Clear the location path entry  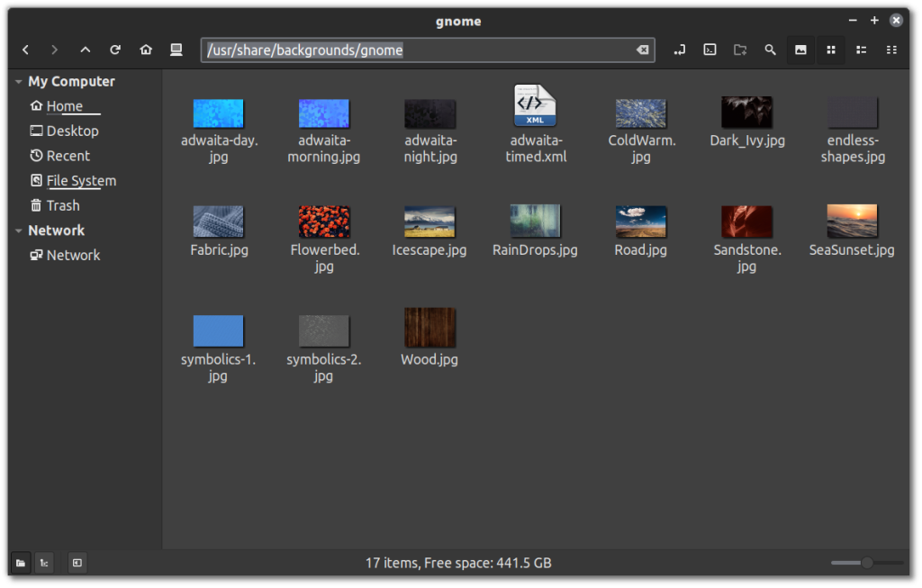click(x=642, y=50)
